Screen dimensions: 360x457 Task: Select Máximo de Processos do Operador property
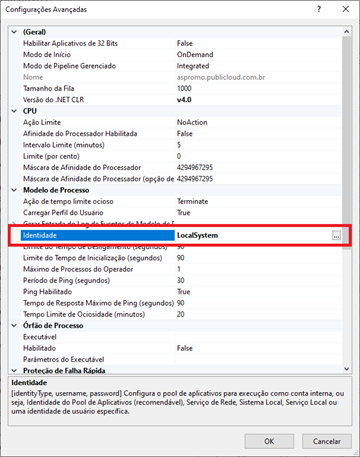click(78, 269)
